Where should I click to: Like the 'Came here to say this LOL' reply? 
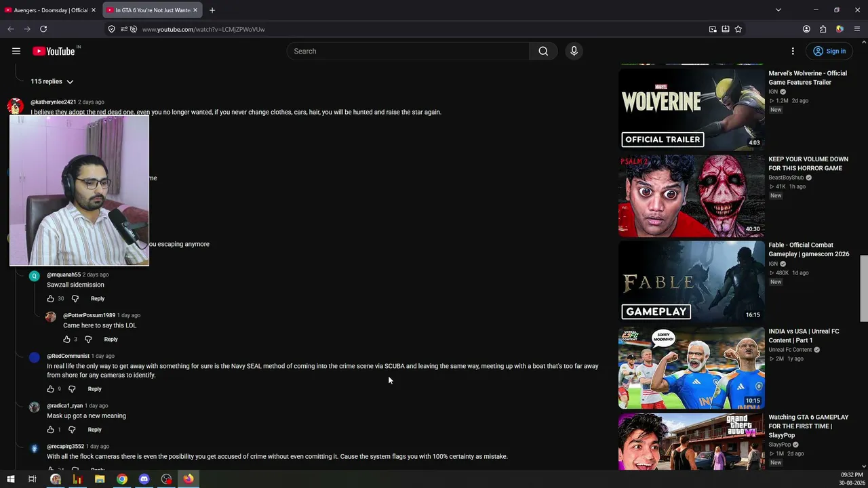(x=66, y=339)
